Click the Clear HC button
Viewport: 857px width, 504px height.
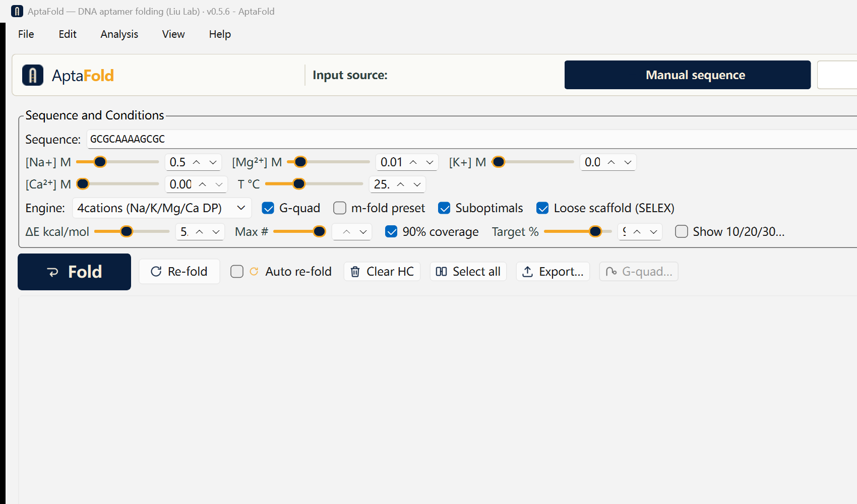point(382,272)
